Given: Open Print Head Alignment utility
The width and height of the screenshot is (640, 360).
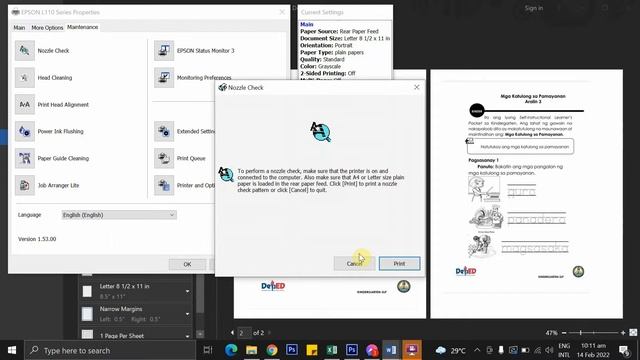Looking at the screenshot, I should (x=25, y=104).
